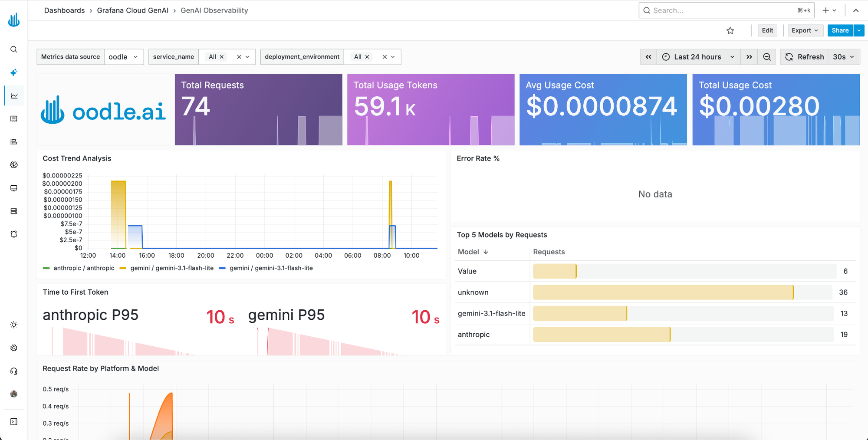Click the Edit button
The image size is (868, 440).
point(767,30)
